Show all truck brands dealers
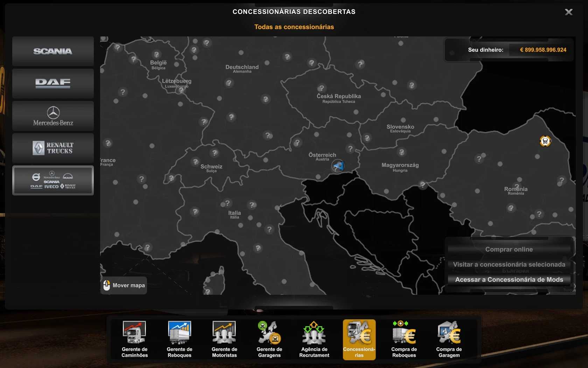The image size is (588, 368). pos(53,180)
